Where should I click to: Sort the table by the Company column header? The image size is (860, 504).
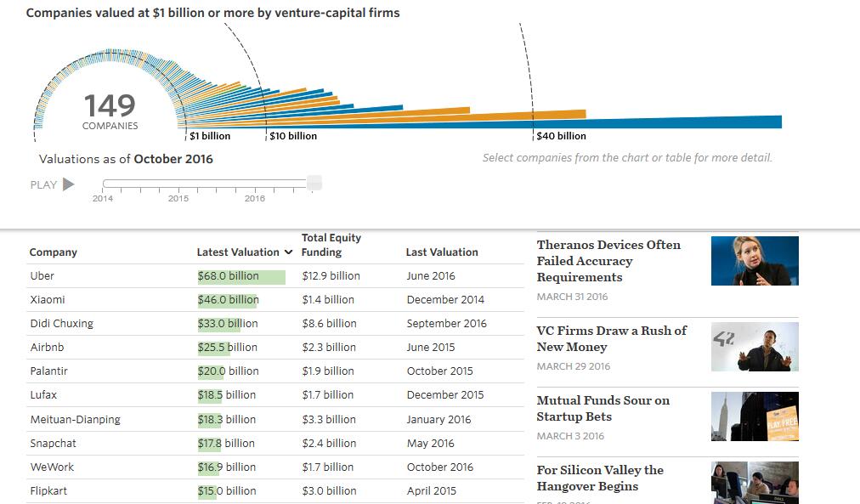pyautogui.click(x=53, y=252)
